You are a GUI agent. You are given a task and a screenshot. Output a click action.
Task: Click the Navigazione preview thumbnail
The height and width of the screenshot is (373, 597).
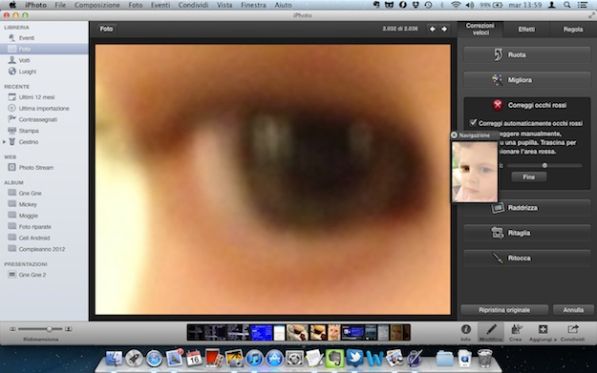pos(474,172)
